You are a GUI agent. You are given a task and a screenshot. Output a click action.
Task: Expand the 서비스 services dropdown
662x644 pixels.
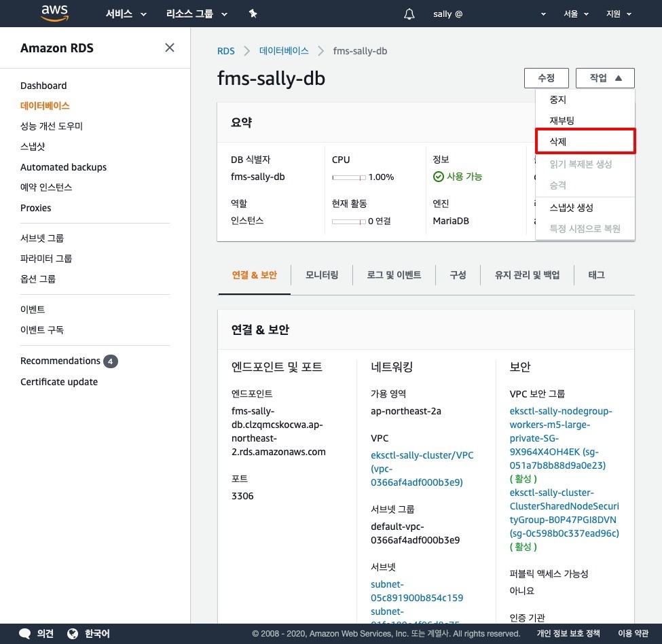pos(126,14)
